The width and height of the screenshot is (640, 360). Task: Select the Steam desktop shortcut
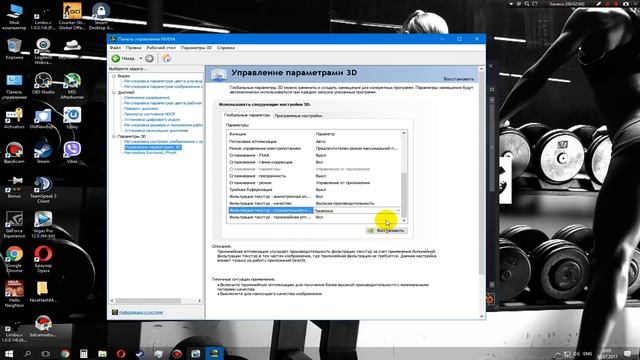click(x=43, y=153)
